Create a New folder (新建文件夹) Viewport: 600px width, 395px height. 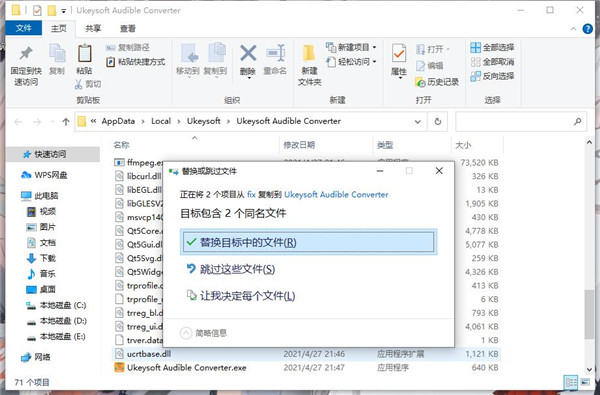tap(309, 65)
